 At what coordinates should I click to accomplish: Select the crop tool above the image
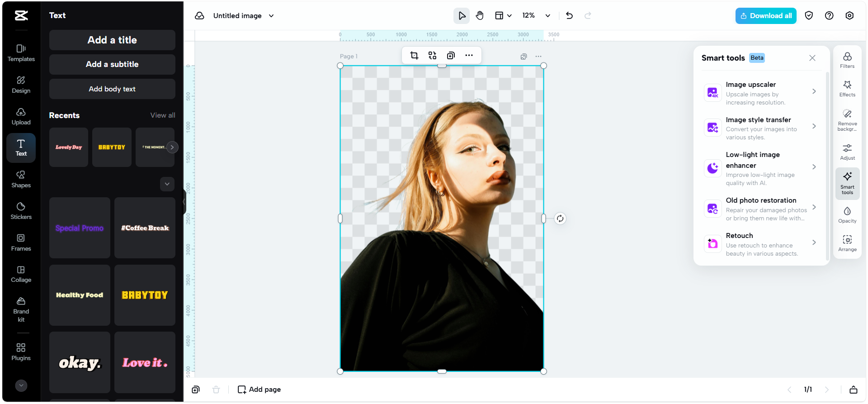click(414, 56)
